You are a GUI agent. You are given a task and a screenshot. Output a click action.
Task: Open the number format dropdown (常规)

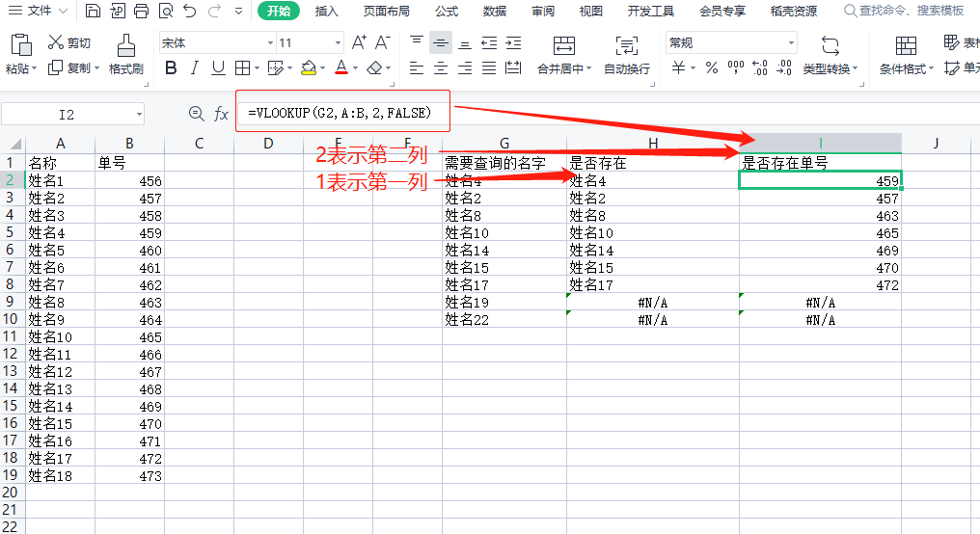coord(791,43)
